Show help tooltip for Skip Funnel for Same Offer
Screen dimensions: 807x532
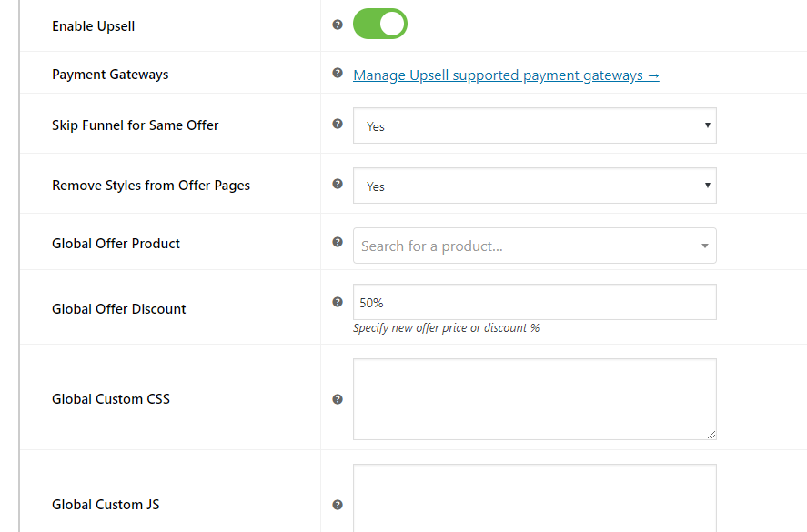(338, 124)
